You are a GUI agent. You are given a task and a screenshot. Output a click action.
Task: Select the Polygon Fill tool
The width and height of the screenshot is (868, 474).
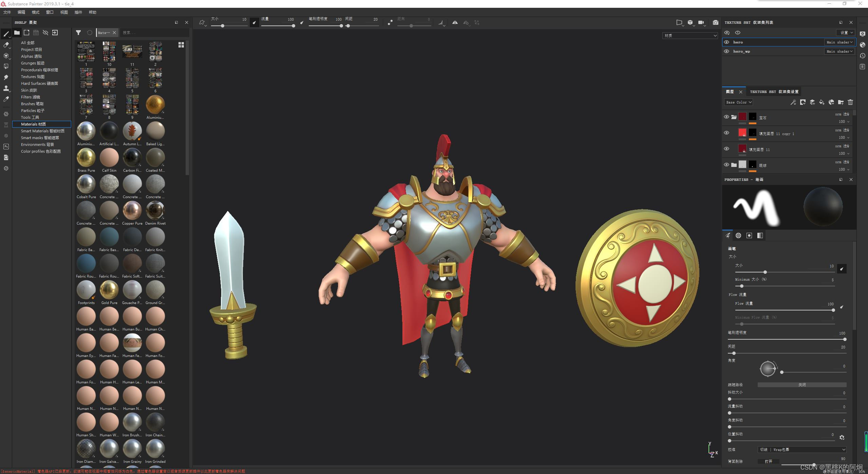(6, 67)
